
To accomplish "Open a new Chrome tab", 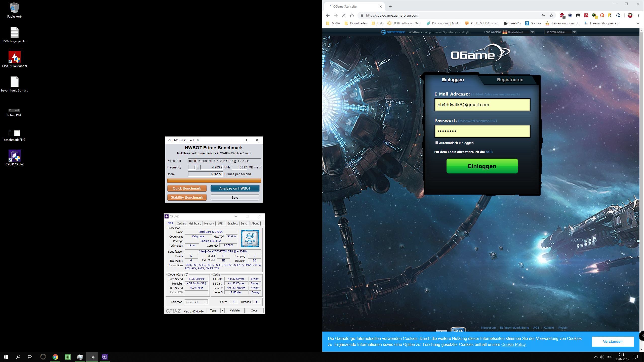I will tap(390, 7).
